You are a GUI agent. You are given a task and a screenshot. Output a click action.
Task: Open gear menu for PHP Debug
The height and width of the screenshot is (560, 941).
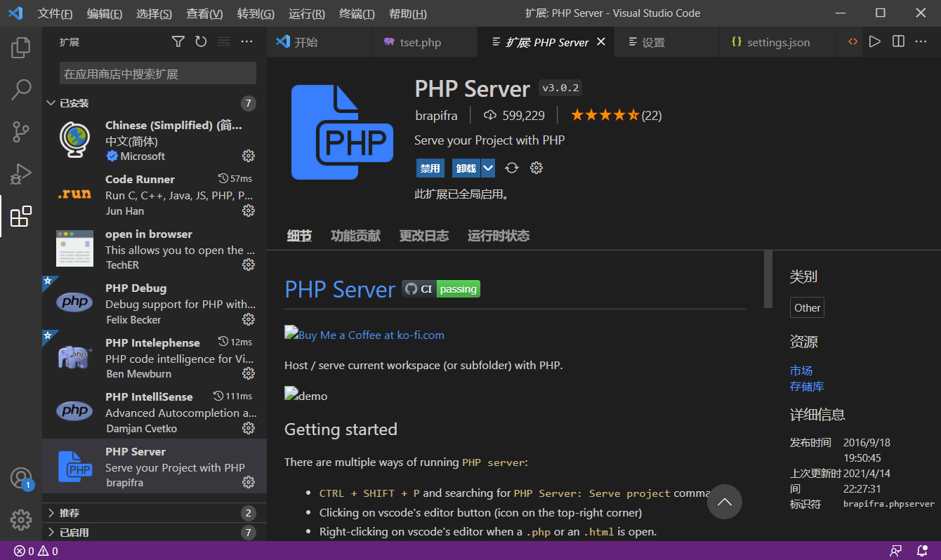249,319
